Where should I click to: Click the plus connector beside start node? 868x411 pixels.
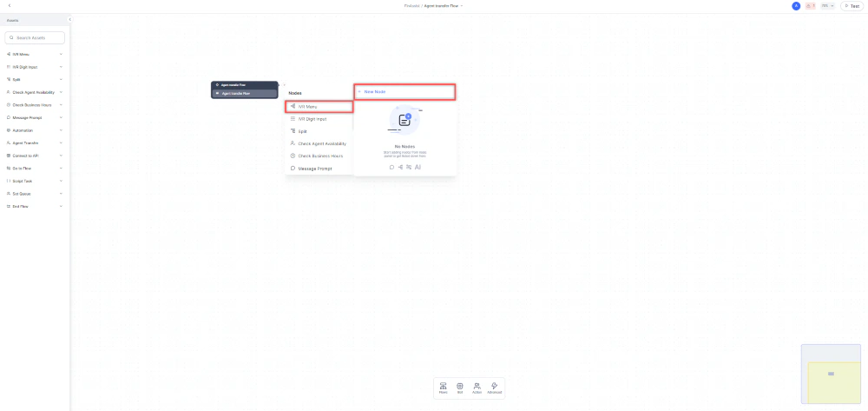(284, 85)
